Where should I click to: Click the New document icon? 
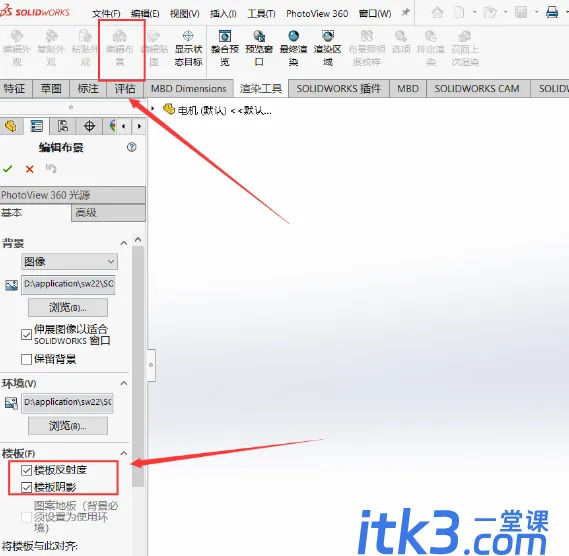459,13
